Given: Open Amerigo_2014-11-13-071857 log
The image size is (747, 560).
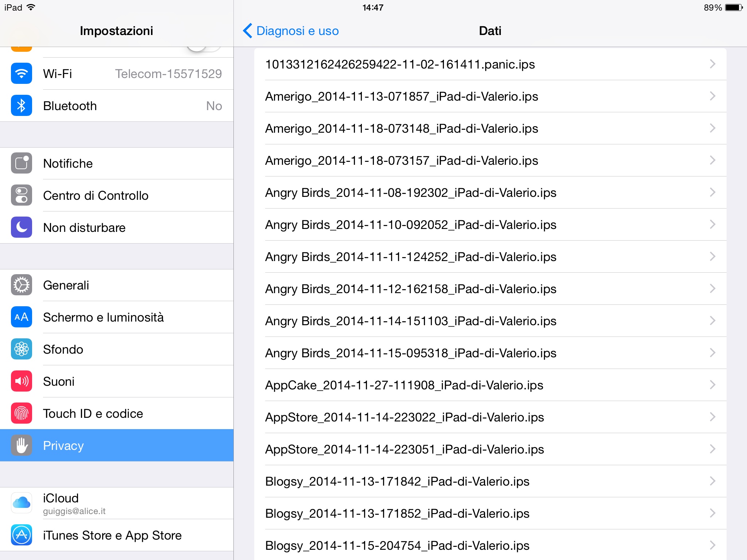Looking at the screenshot, I should click(490, 96).
